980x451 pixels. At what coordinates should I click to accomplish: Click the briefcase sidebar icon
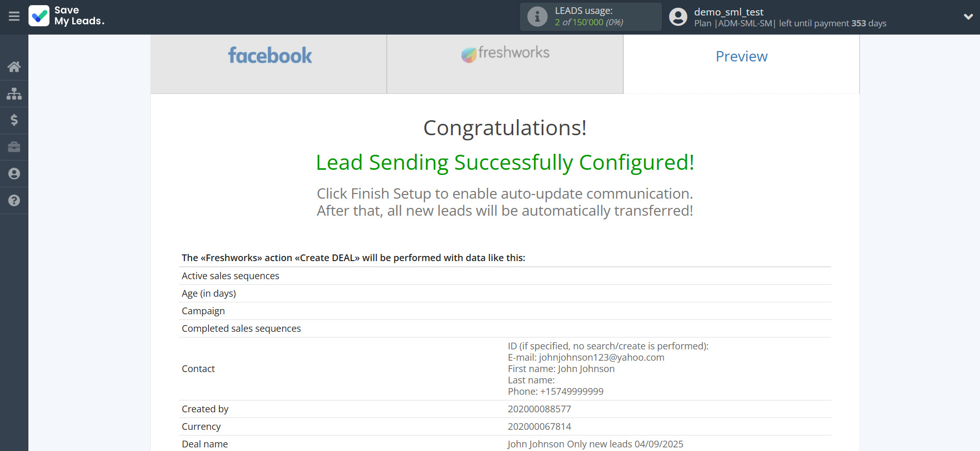[x=14, y=147]
